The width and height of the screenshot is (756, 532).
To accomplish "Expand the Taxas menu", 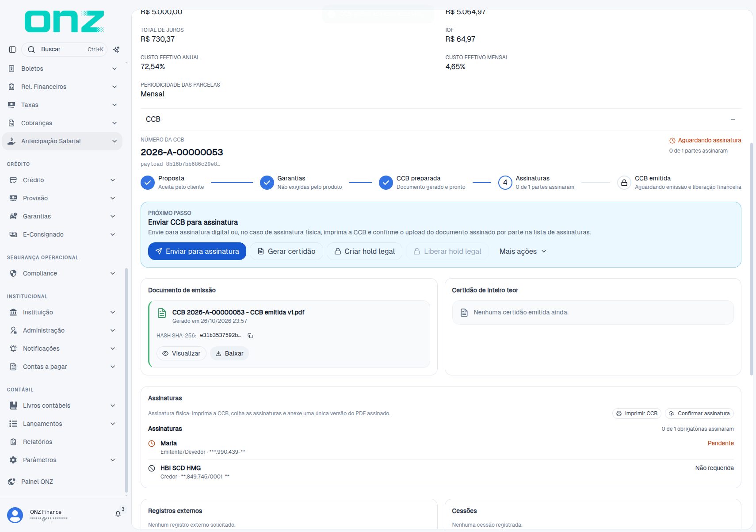I will [x=62, y=105].
